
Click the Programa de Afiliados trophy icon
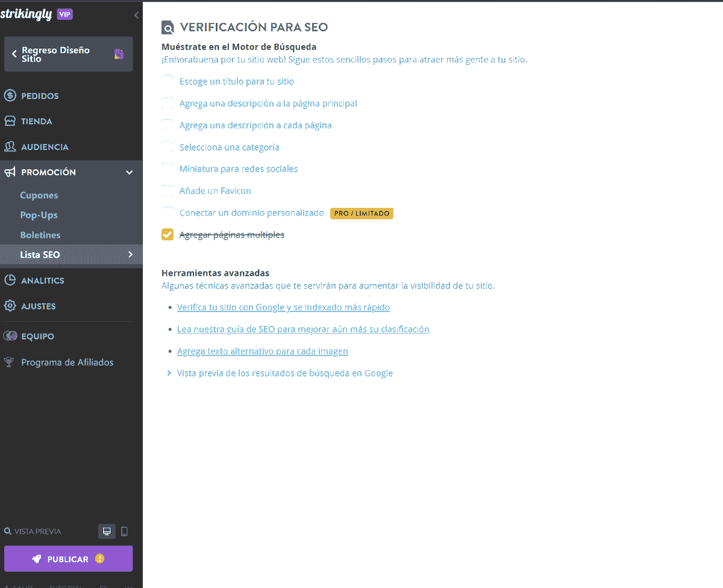click(9, 362)
